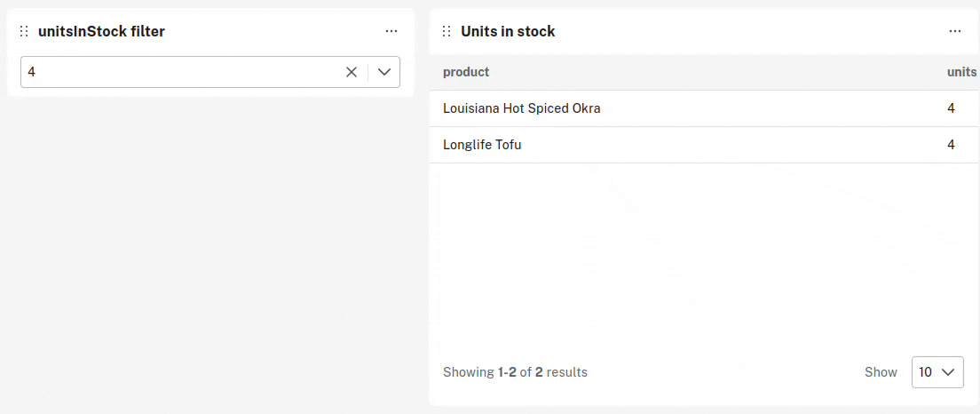Click the chevron arrow beside page size 10

pyautogui.click(x=948, y=372)
